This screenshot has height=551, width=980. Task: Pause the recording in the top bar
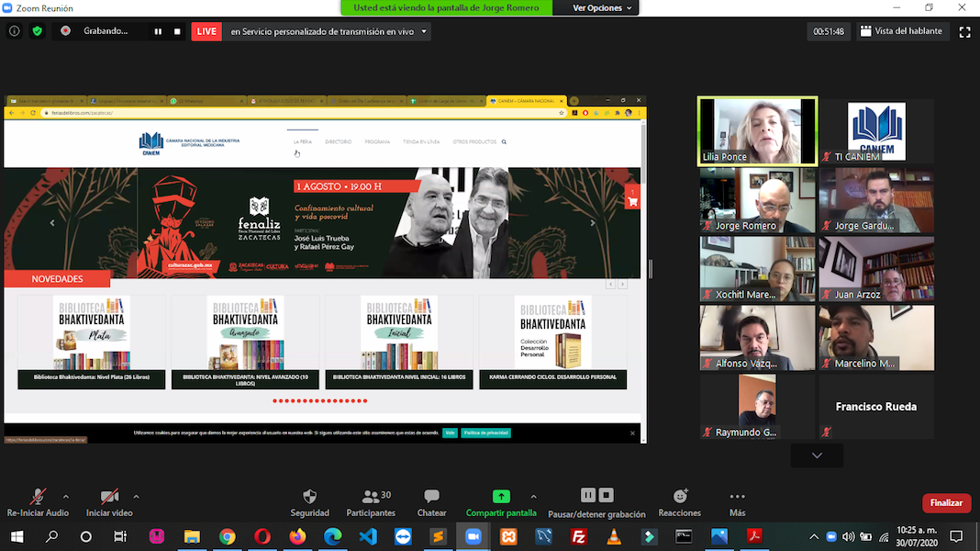[x=158, y=31]
